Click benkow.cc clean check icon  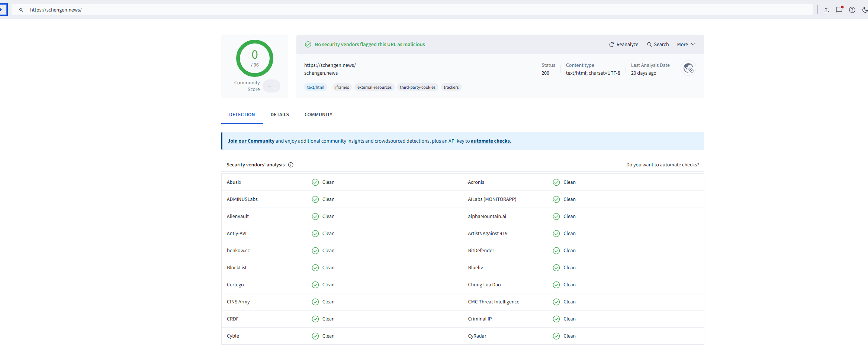click(x=315, y=251)
